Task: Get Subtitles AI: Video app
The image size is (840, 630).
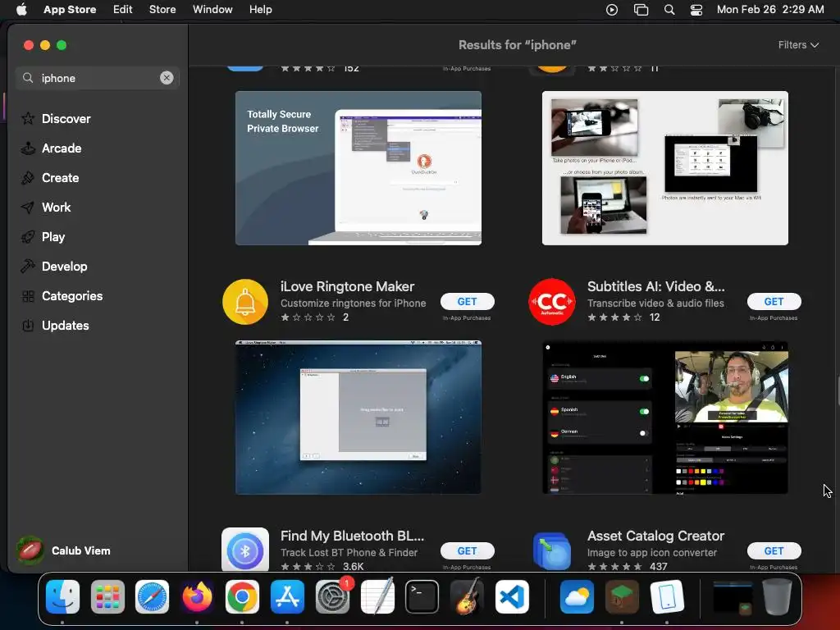Action: coord(774,302)
